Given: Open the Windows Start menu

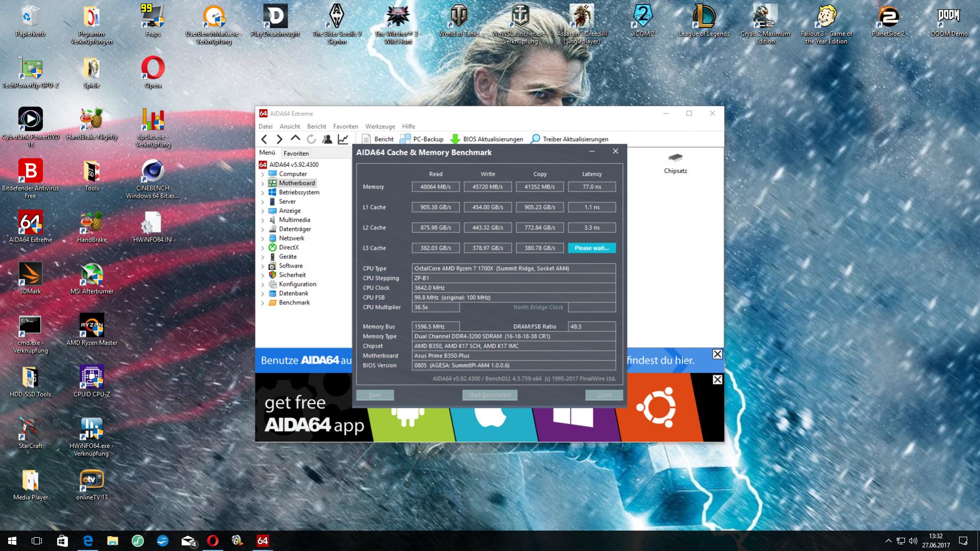Looking at the screenshot, I should tap(12, 540).
